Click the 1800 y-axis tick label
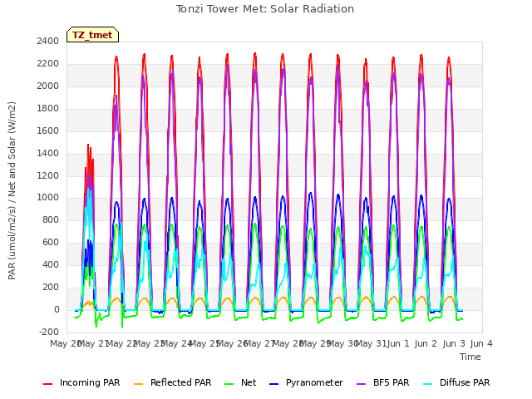The image size is (532, 399). (x=48, y=108)
